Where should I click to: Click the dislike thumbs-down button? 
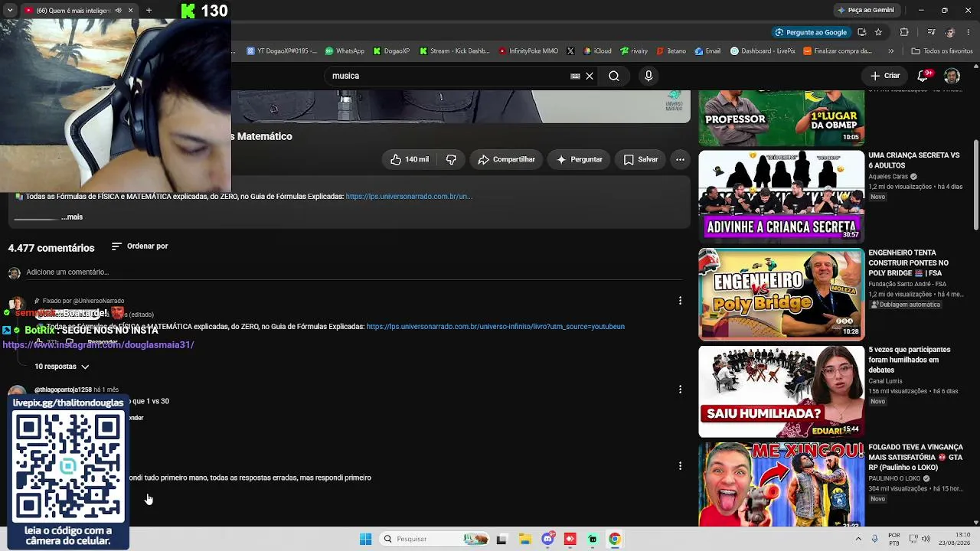click(x=451, y=159)
